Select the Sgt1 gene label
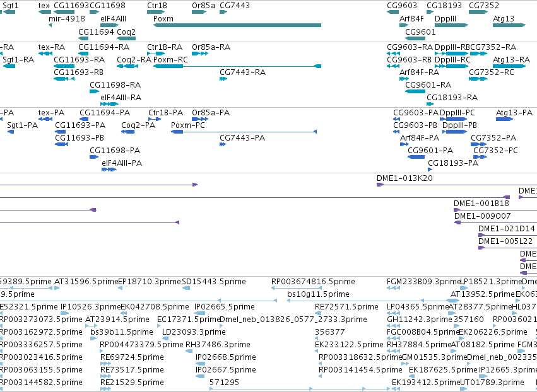The image size is (537, 392). pyautogui.click(x=11, y=6)
